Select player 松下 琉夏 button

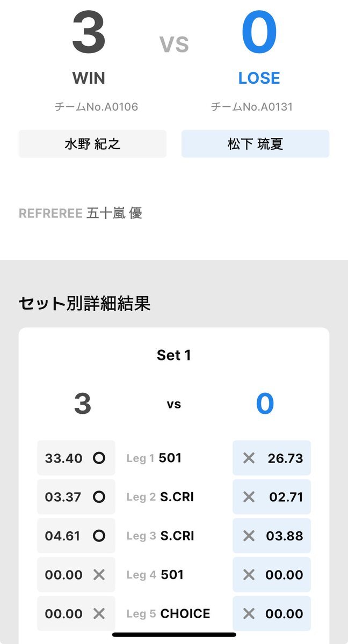click(255, 144)
